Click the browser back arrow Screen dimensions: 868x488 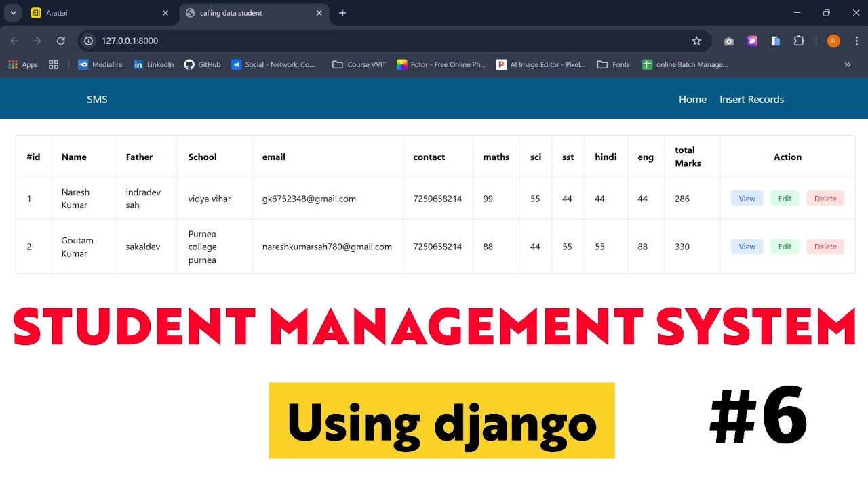[14, 41]
